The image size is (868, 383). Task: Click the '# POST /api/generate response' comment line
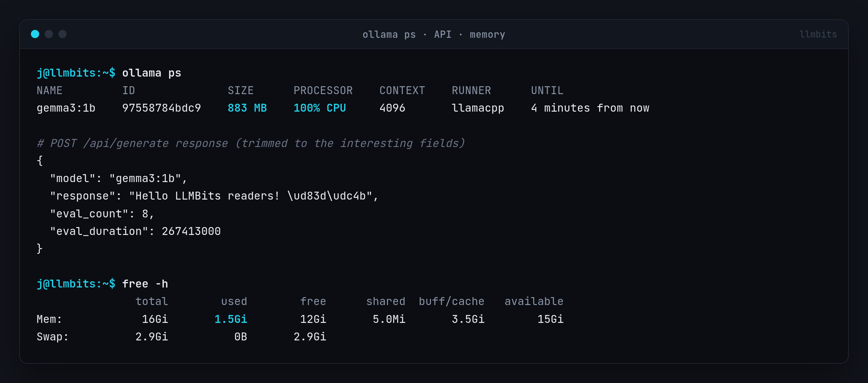(251, 143)
